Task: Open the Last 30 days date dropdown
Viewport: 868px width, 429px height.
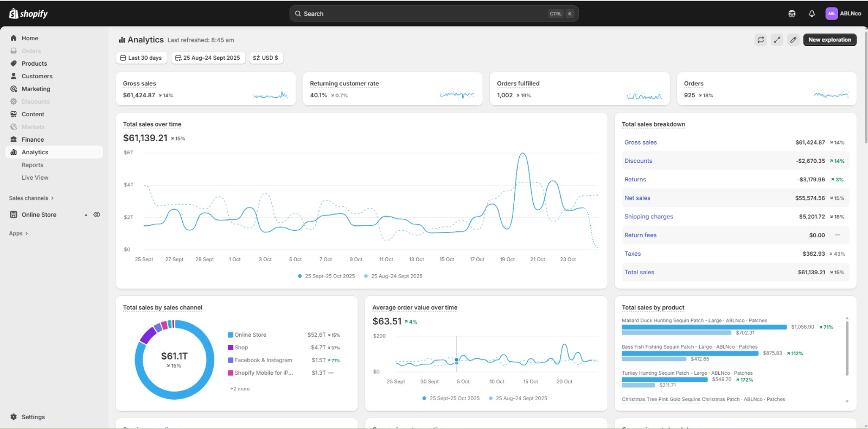Action: pos(141,58)
